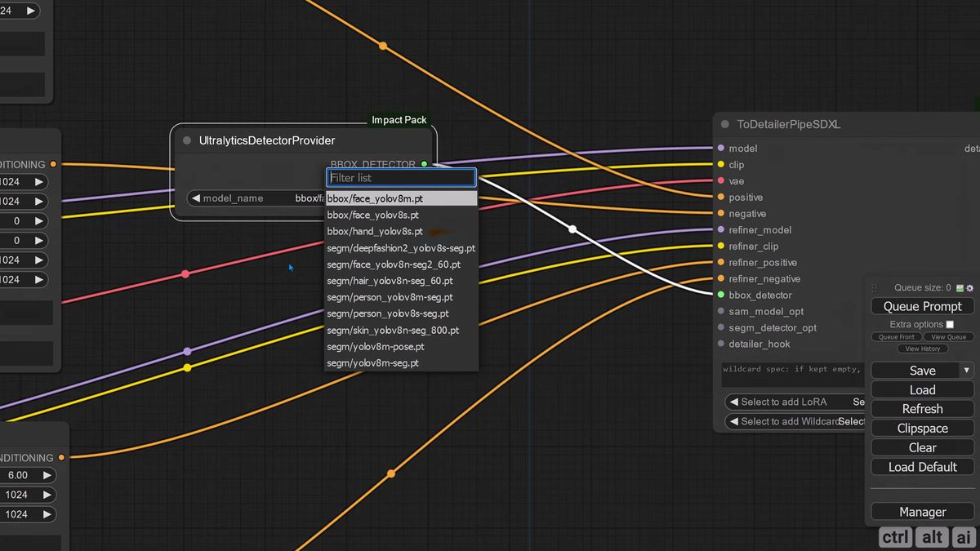Viewport: 980px width, 551px height.
Task: Open Clipspace
Action: 922,428
